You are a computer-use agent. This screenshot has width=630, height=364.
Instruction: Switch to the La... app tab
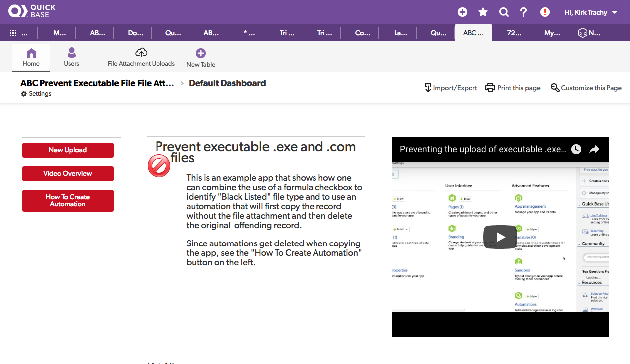[x=400, y=33]
